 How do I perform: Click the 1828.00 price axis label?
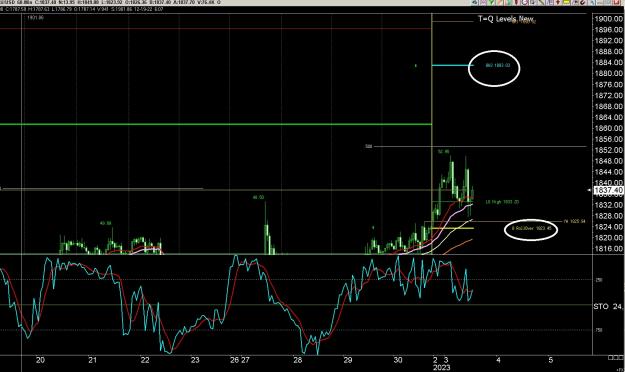pyautogui.click(x=609, y=216)
